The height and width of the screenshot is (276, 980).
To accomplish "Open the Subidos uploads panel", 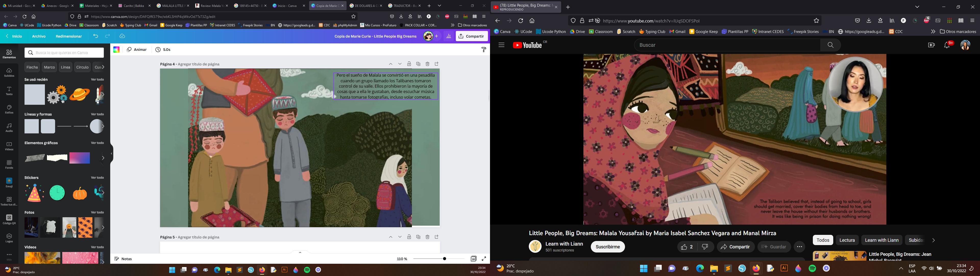I will [9, 72].
